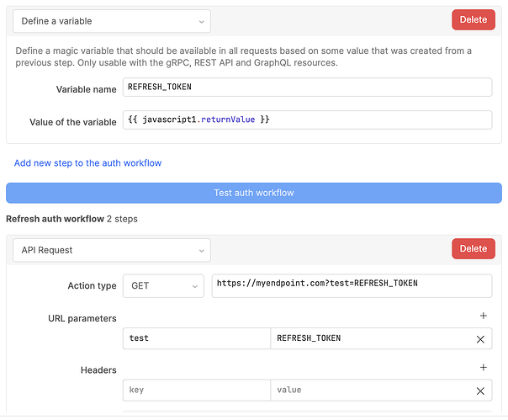Click the myendpoint.com URL input field
The width and height of the screenshot is (508, 420).
pyautogui.click(x=352, y=284)
